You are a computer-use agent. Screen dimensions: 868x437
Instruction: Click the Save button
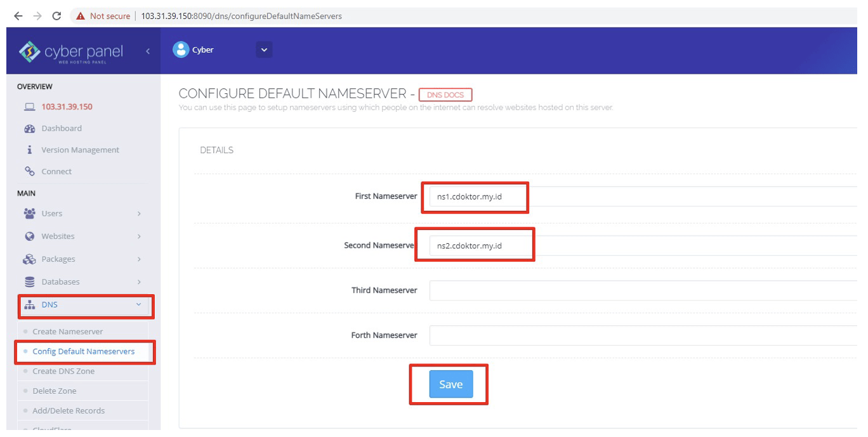[x=450, y=384]
